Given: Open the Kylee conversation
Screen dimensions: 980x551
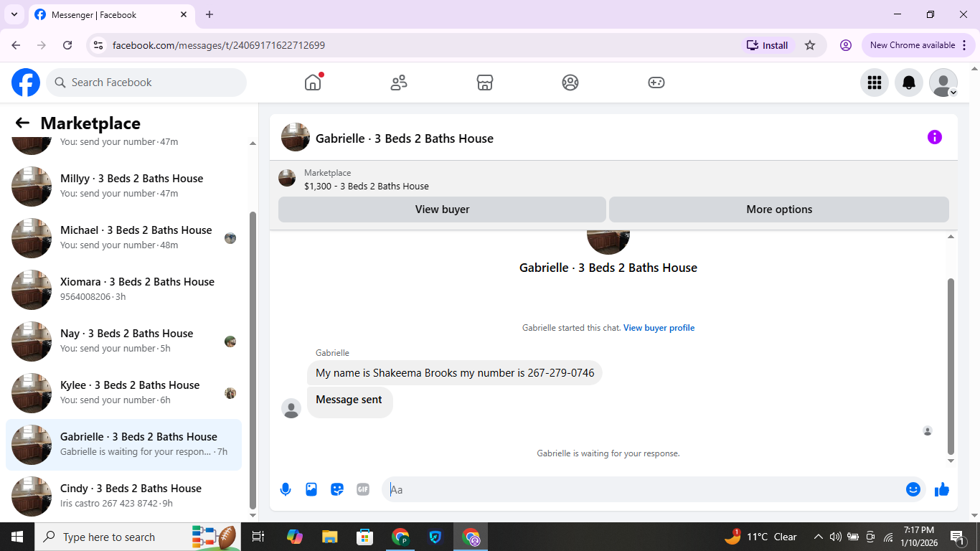Looking at the screenshot, I should (x=123, y=393).
